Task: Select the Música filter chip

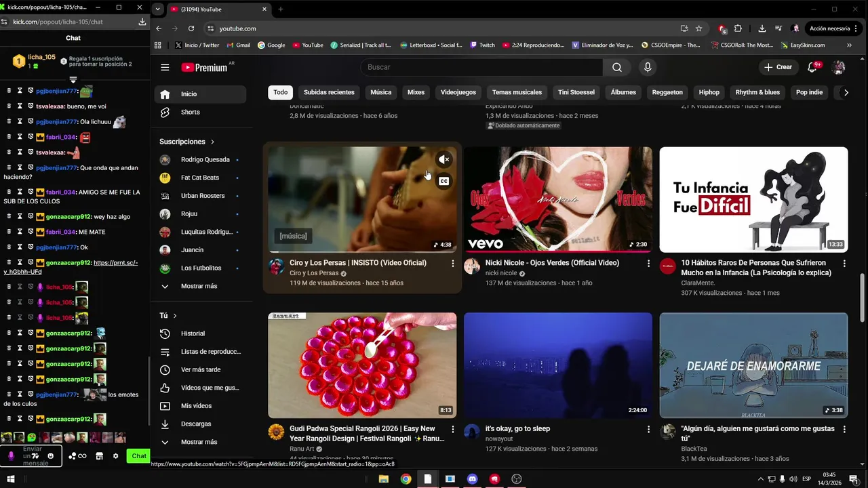Action: coord(381,92)
